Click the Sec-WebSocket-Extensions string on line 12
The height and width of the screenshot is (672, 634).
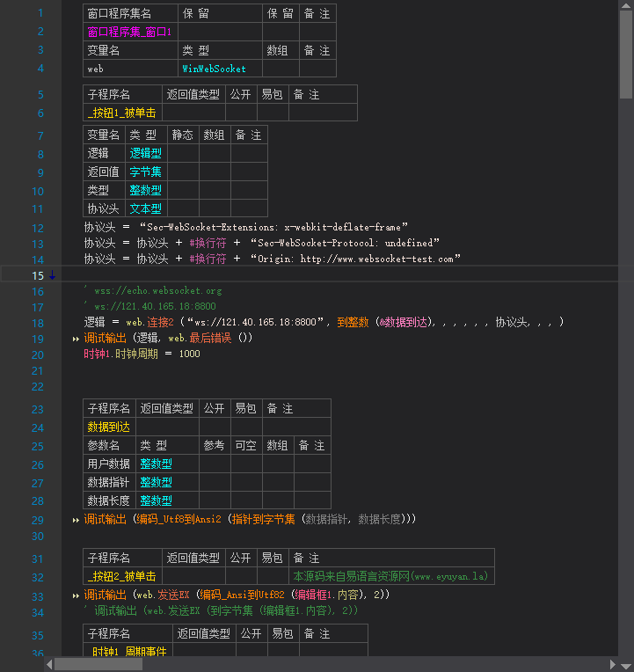[x=273, y=227]
